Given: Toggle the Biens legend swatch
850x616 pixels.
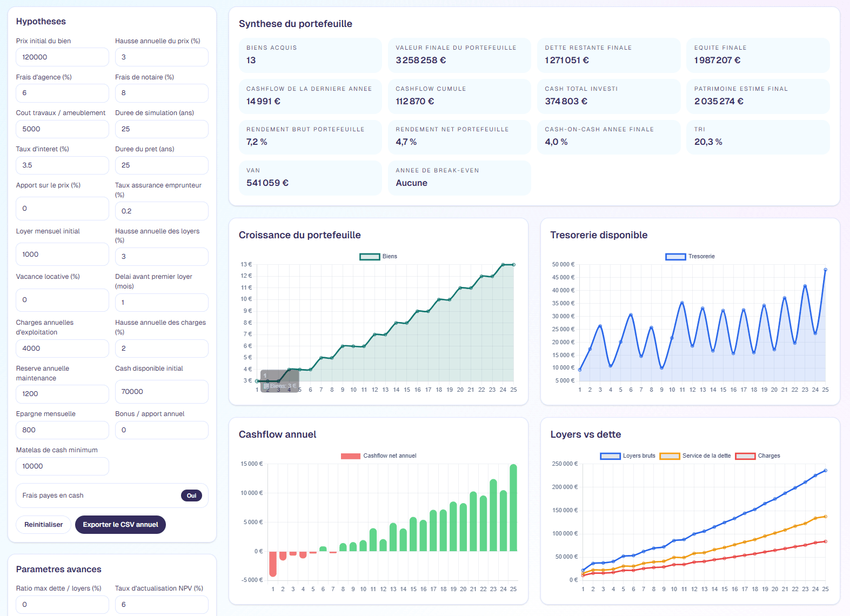Looking at the screenshot, I should (370, 257).
